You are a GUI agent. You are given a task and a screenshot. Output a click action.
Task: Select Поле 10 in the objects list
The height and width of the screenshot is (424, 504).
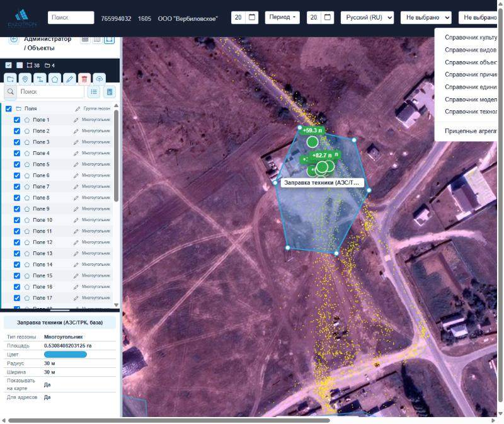(x=42, y=221)
